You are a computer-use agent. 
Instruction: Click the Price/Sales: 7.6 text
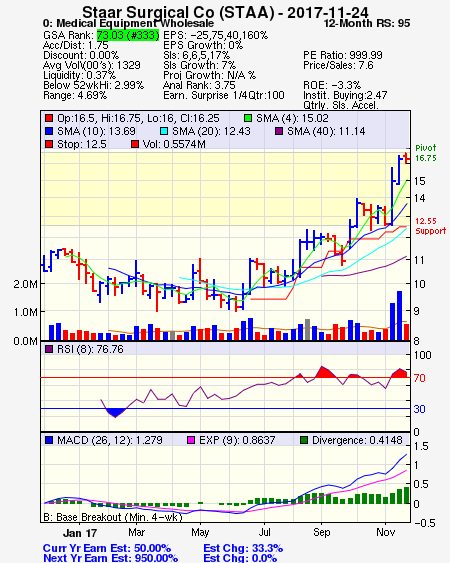(x=338, y=65)
